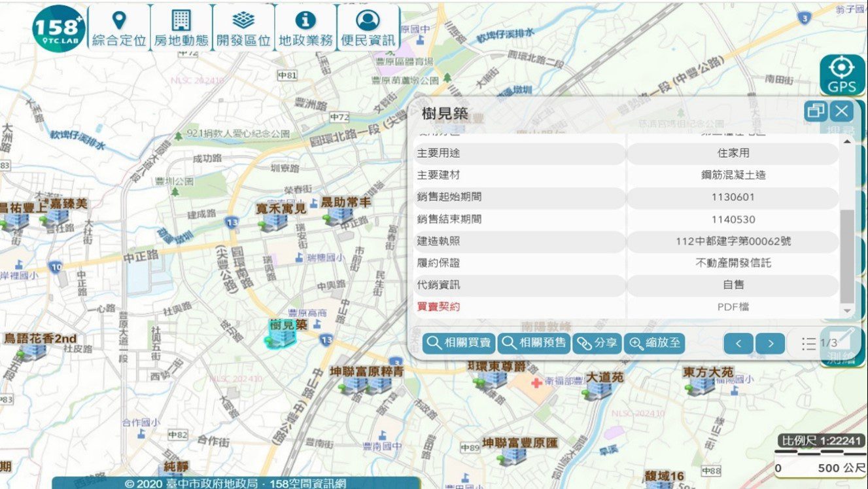Click the info panel scrollbar up arrow
868x489 pixels.
847,141
